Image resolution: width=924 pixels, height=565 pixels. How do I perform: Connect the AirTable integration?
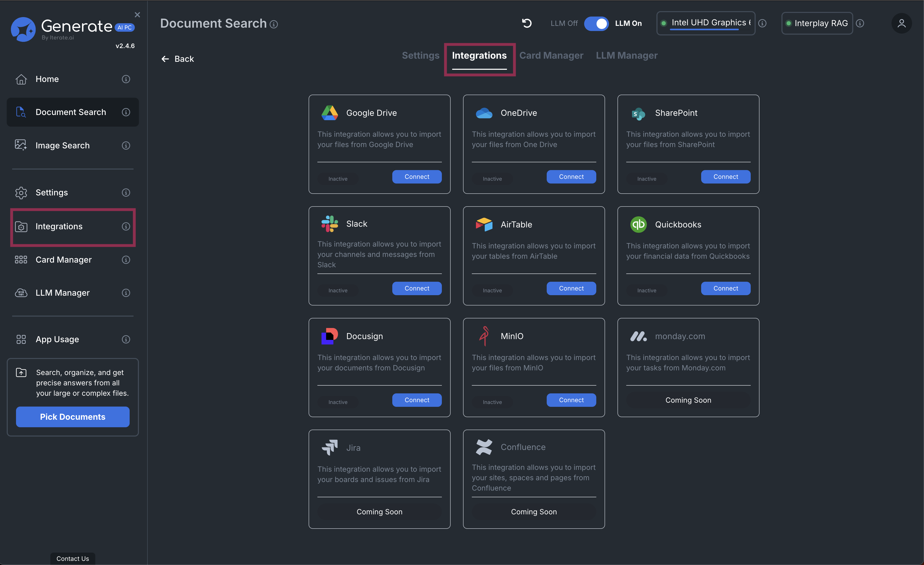pos(571,288)
